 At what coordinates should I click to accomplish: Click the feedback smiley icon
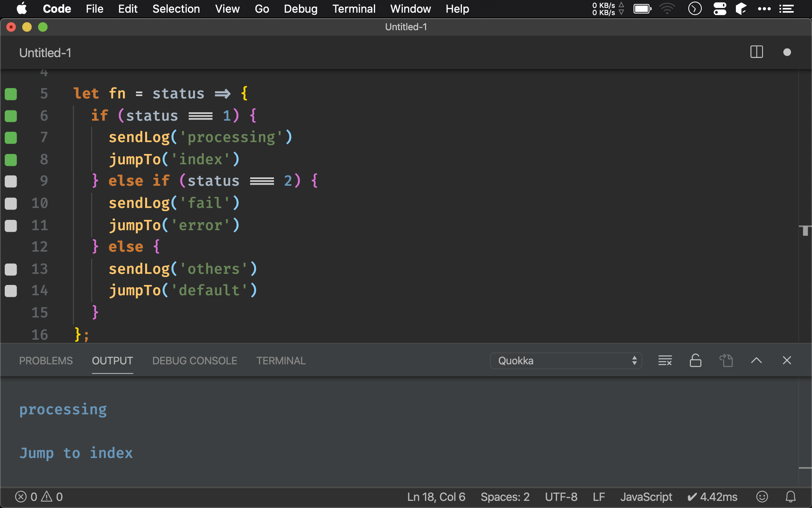pyautogui.click(x=762, y=496)
